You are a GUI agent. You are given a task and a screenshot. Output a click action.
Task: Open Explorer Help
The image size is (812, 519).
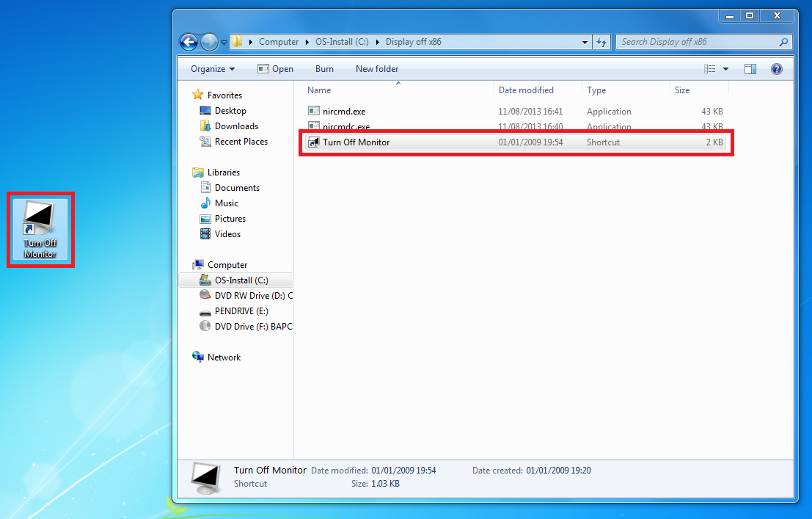tap(776, 68)
